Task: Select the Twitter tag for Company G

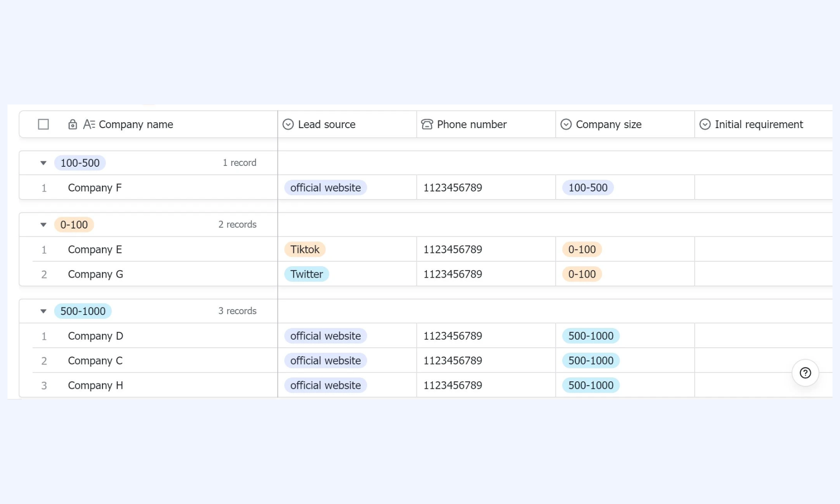Action: [x=307, y=274]
